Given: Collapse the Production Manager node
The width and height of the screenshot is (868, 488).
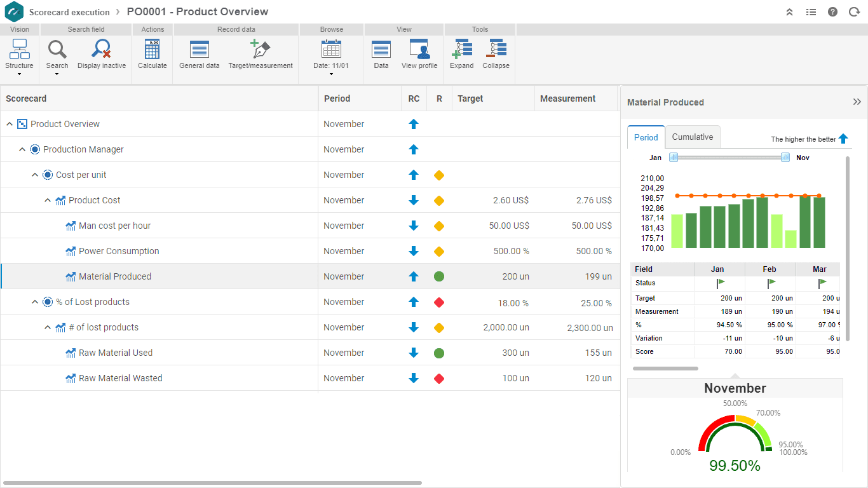Looking at the screenshot, I should pos(22,149).
